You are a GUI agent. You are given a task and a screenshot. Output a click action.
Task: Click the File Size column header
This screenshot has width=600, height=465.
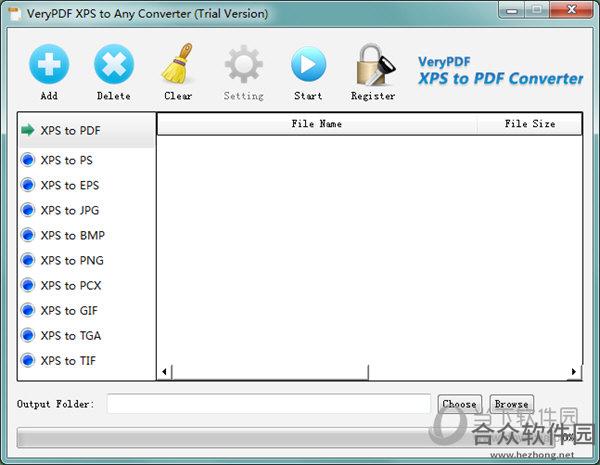(x=530, y=124)
